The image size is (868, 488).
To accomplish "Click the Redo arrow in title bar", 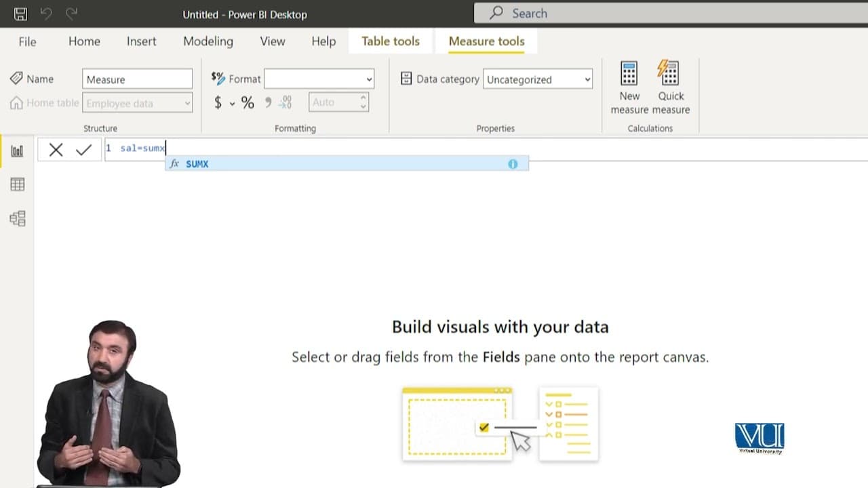I will tap(71, 14).
